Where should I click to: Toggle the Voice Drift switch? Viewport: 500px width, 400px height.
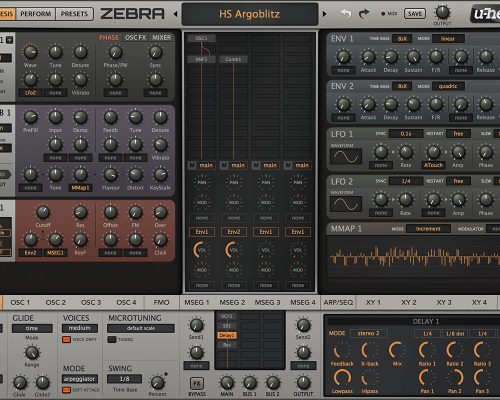click(x=66, y=339)
